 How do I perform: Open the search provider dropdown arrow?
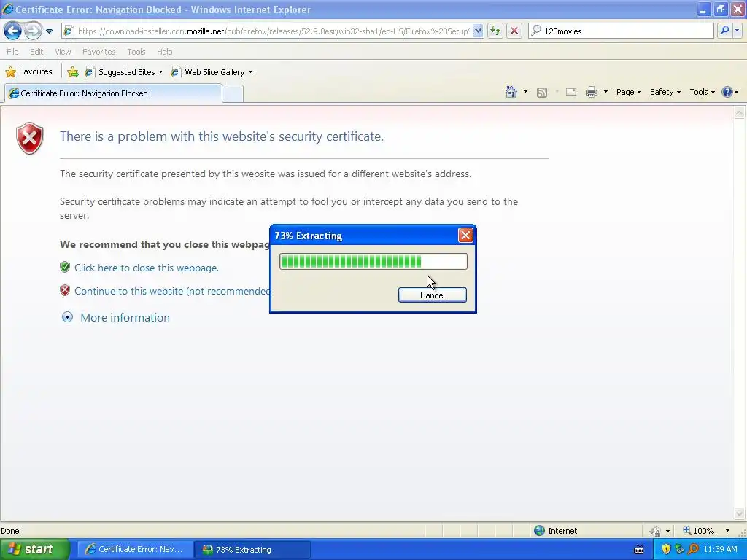click(x=738, y=31)
